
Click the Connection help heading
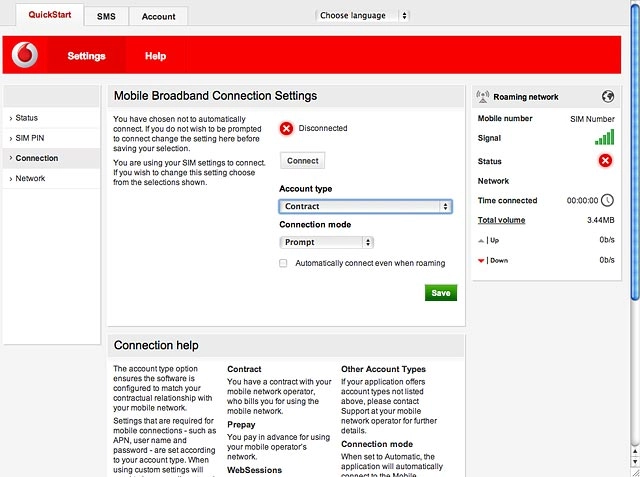[156, 345]
